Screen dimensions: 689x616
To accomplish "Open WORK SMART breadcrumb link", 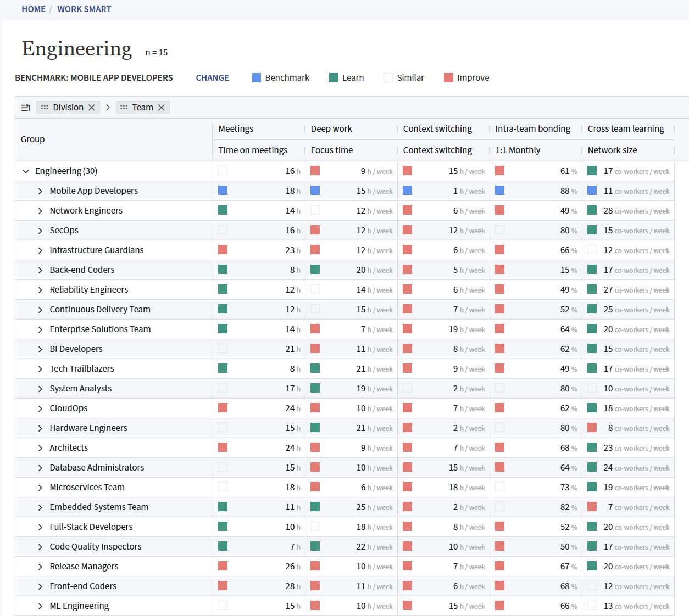I will (x=84, y=9).
